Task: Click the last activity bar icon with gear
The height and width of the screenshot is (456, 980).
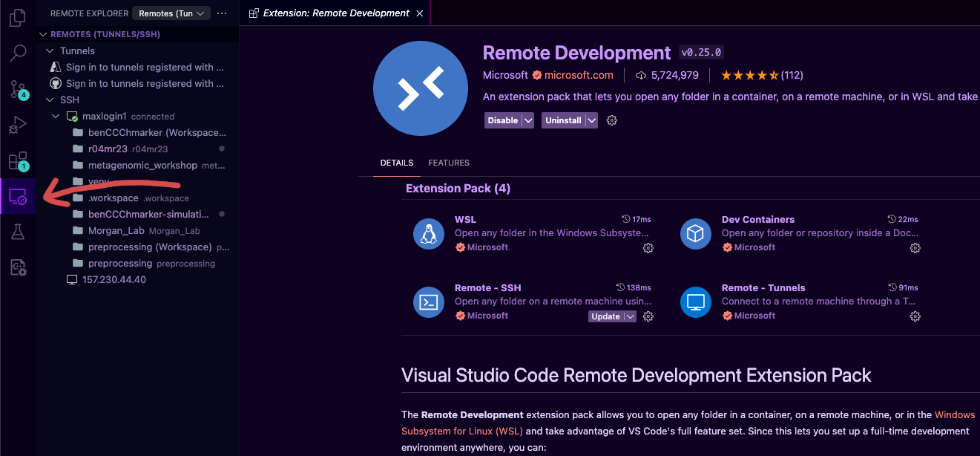Action: pos(18,267)
